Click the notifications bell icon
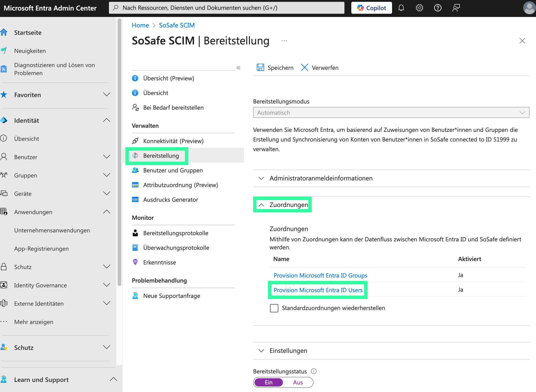Image resolution: width=536 pixels, height=392 pixels. (x=401, y=8)
